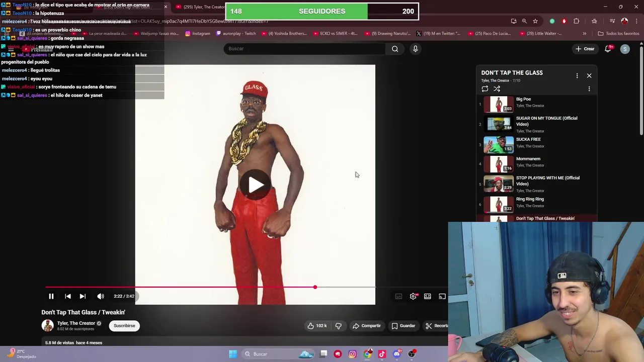This screenshot has width=644, height=362.
Task: Click the large play overlay on video
Action: coord(255,185)
